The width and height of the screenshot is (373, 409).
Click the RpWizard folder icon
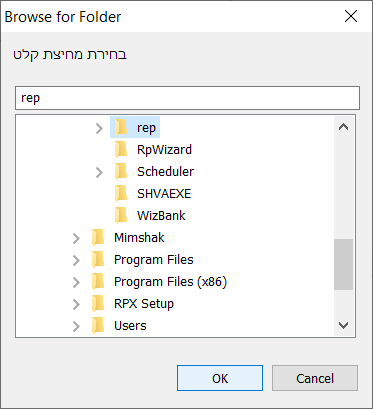pyautogui.click(x=121, y=149)
